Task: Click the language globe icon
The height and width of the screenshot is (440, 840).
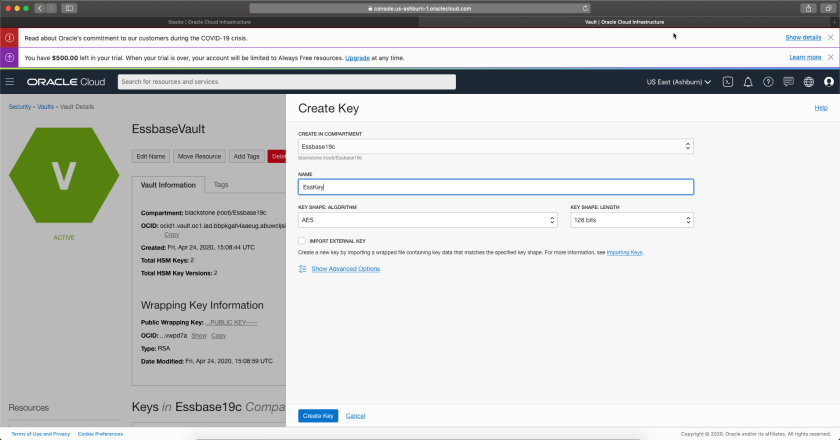Action: pyautogui.click(x=808, y=81)
